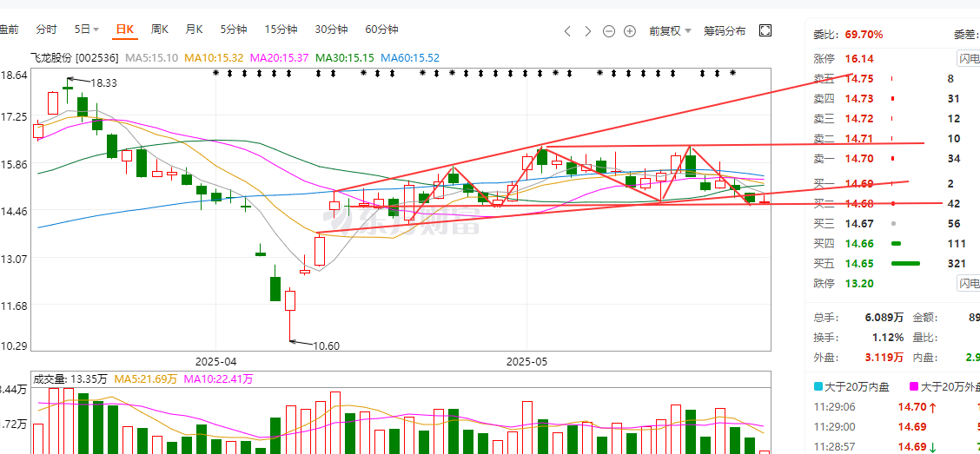This screenshot has width=980, height=454.
Task: Select the 15分钟 chart period
Action: click(281, 30)
